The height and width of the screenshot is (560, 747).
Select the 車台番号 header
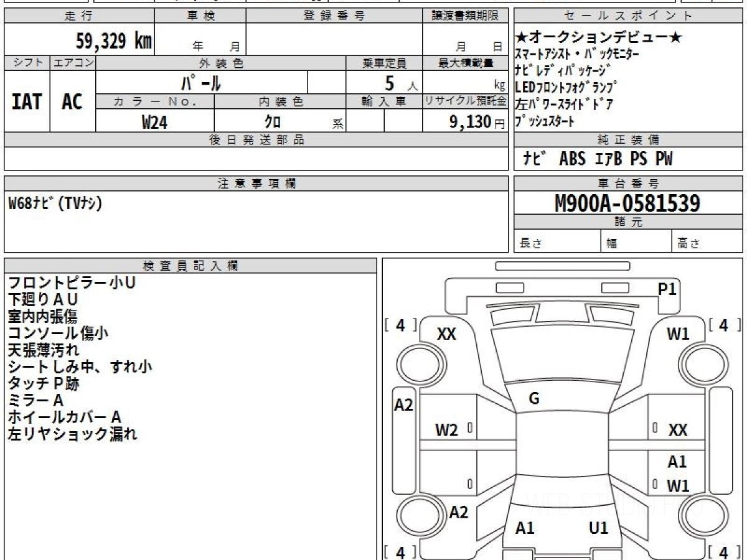(628, 184)
